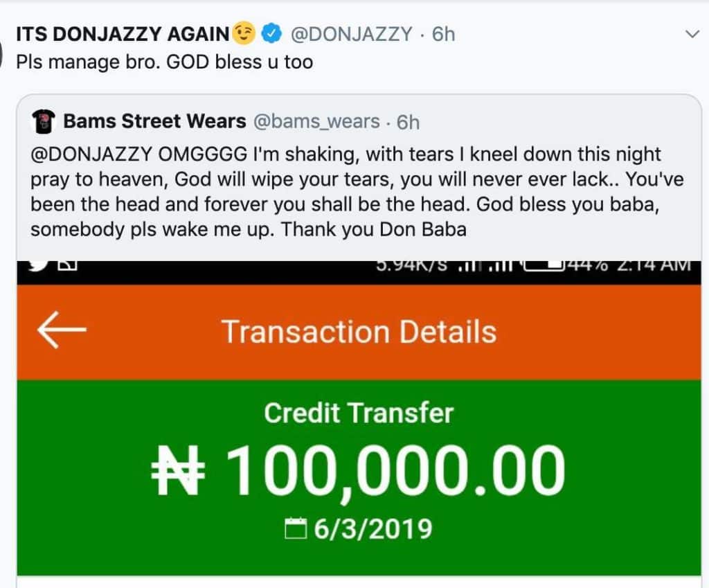Click the DONJAZZY tweet's 6h timestamp
Viewport: 709px width, 588px height.
tap(443, 33)
